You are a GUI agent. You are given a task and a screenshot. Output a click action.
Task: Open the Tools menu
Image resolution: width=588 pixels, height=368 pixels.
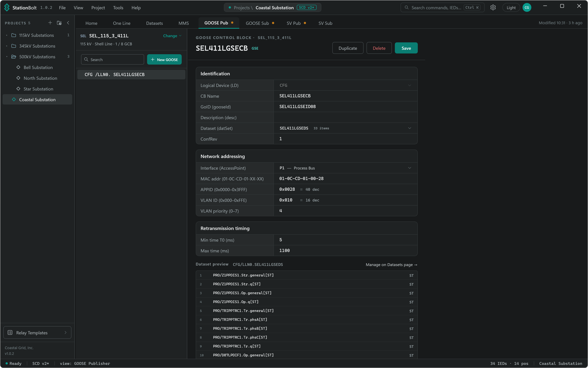118,8
